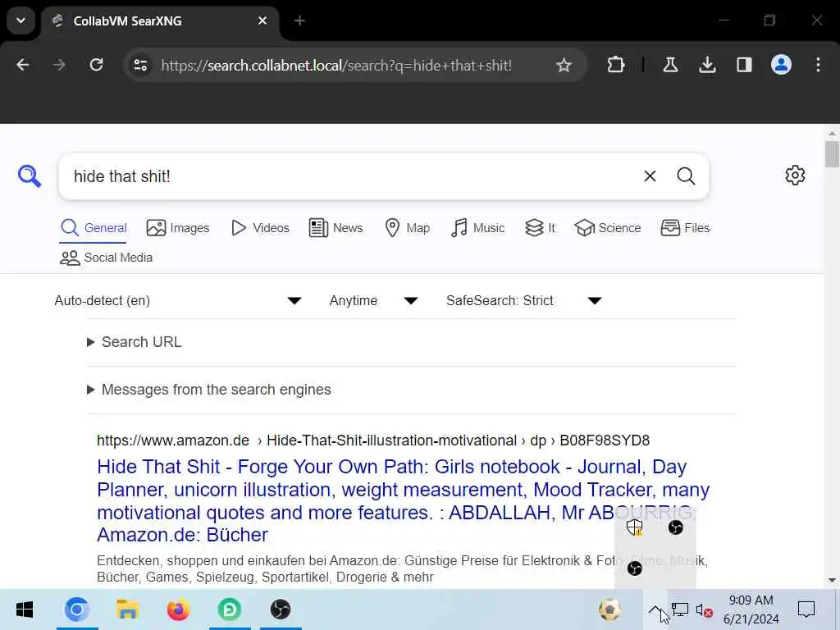Expand the Search URL section
This screenshot has height=630, width=840.
(x=135, y=342)
